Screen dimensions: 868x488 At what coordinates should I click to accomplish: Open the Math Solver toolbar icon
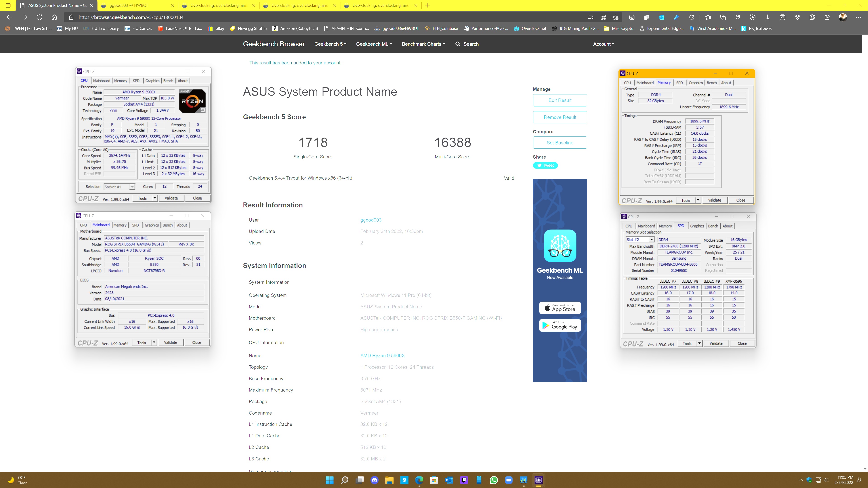click(782, 17)
